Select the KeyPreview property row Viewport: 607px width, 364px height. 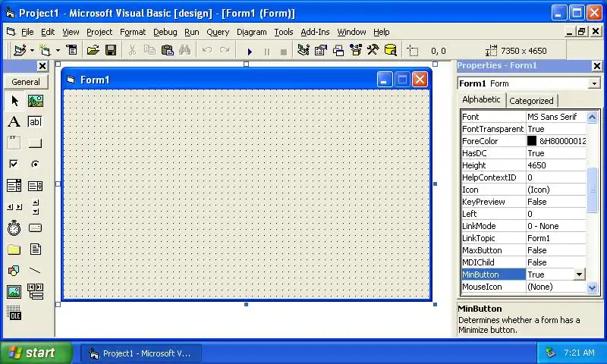pyautogui.click(x=524, y=202)
